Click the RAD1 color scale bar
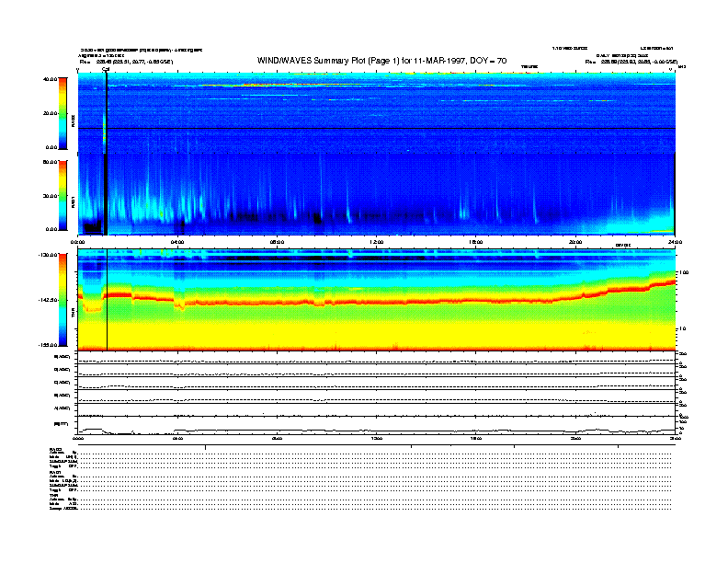 [x=63, y=195]
